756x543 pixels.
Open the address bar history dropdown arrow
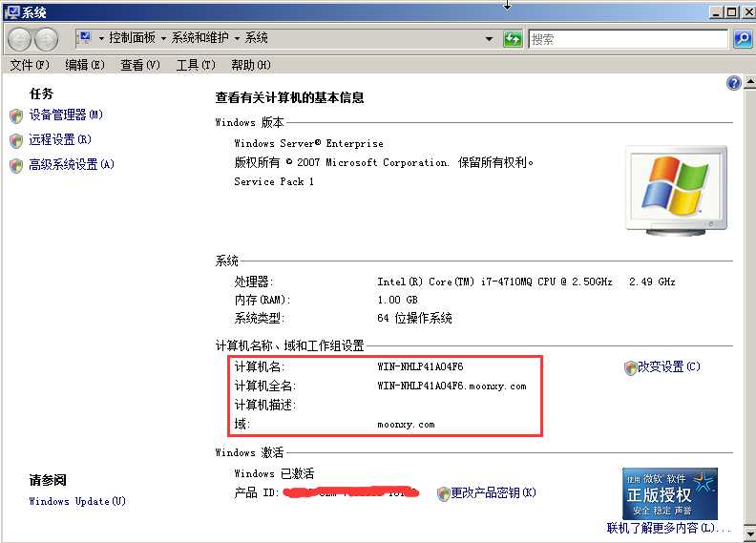[489, 38]
